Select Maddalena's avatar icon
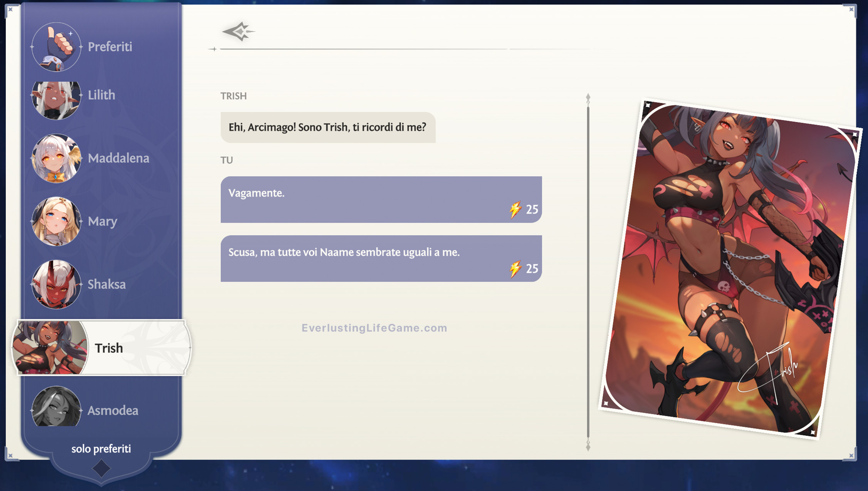868x491 pixels. pos(56,158)
